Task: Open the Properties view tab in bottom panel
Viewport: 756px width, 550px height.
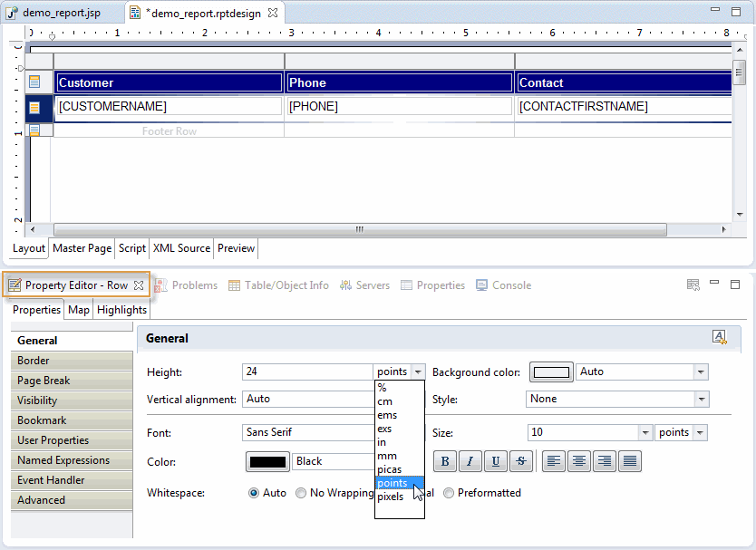Action: coord(433,285)
